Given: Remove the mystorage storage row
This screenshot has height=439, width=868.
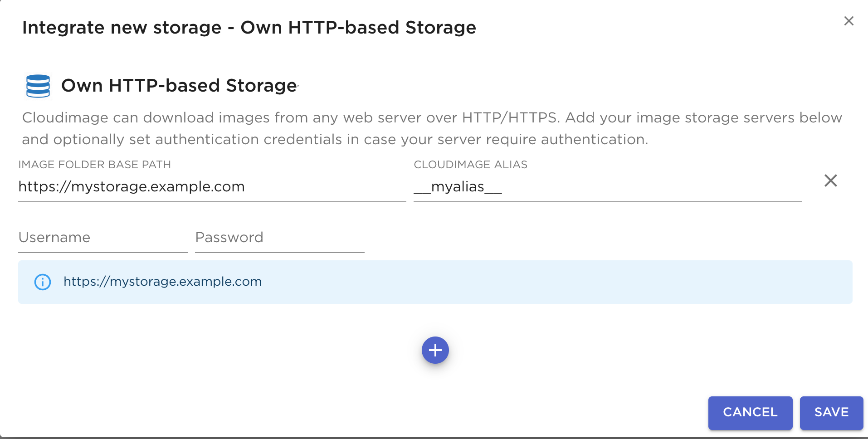Looking at the screenshot, I should click(830, 181).
